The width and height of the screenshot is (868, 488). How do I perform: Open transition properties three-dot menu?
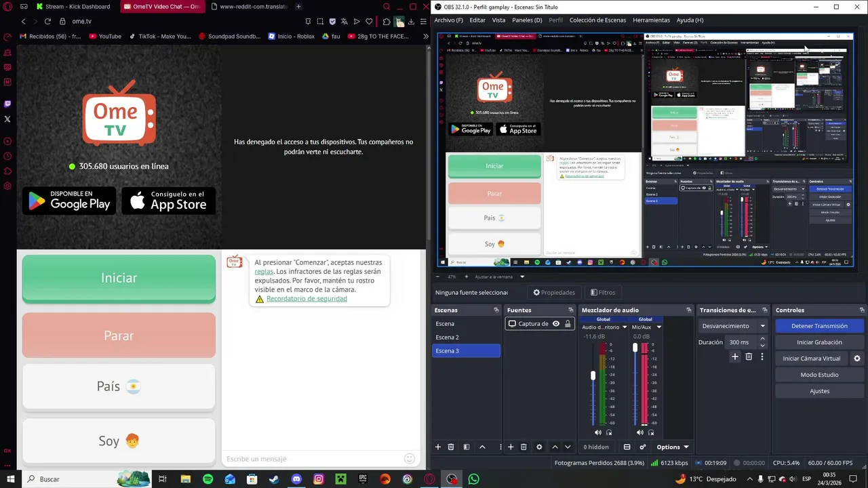762,357
